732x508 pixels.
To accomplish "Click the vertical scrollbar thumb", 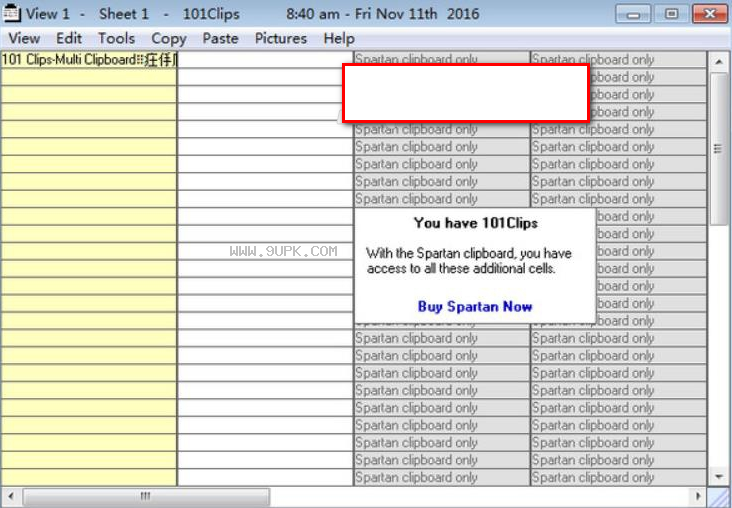I will [x=719, y=149].
